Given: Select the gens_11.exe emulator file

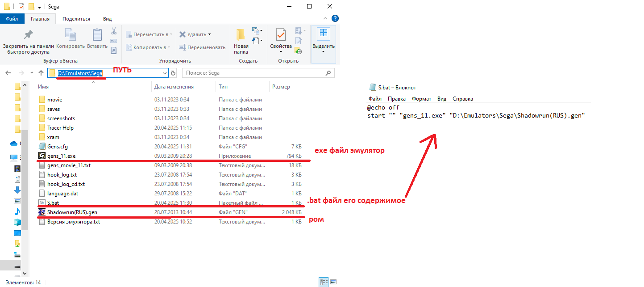Looking at the screenshot, I should pyautogui.click(x=62, y=156).
